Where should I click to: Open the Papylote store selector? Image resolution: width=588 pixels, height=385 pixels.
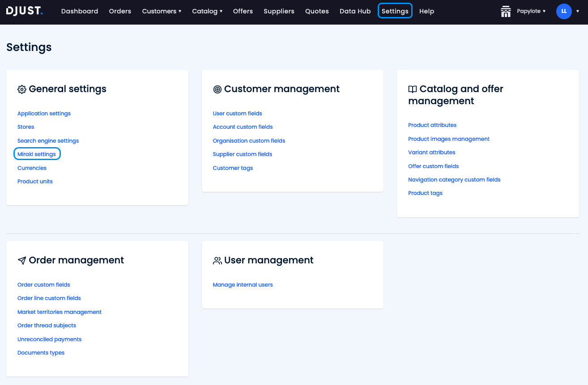point(530,11)
